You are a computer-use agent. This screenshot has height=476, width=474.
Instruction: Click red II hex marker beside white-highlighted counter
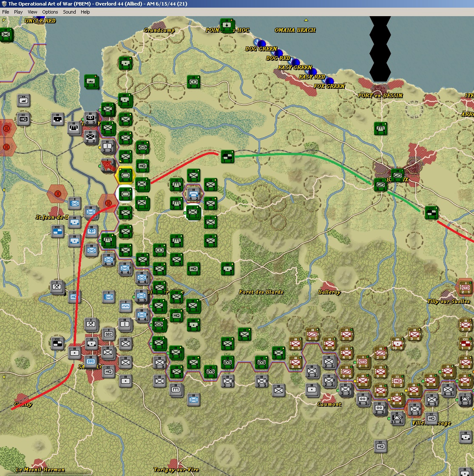tap(108, 203)
